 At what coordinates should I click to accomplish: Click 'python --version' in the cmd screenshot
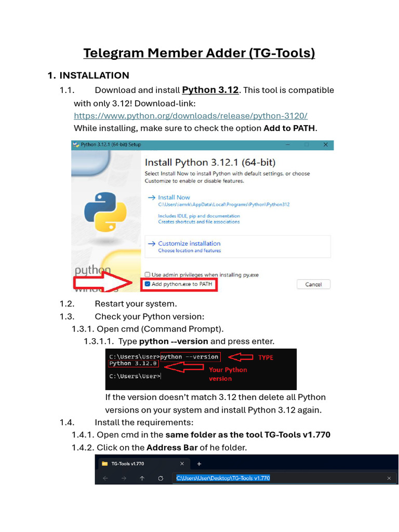tap(189, 356)
